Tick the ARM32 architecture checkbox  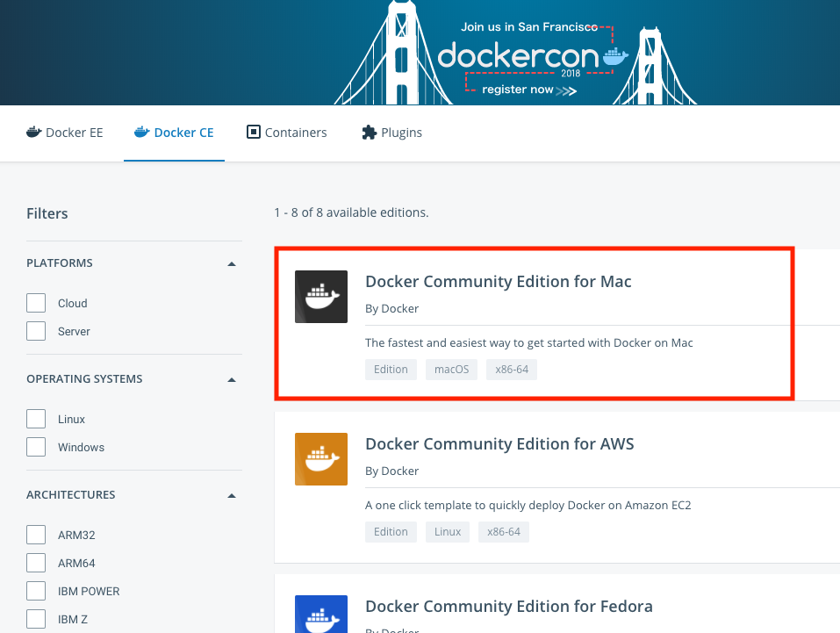[36, 535]
